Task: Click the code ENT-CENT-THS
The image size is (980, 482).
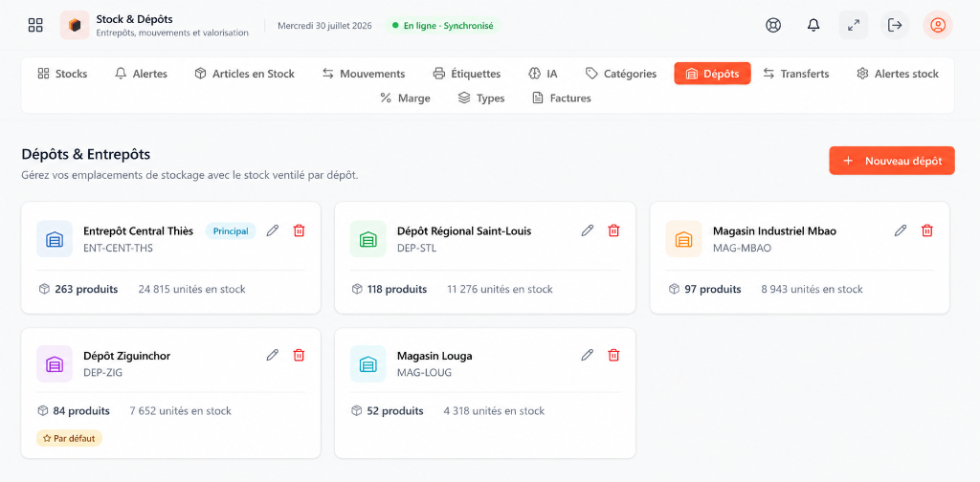Action: [118, 248]
